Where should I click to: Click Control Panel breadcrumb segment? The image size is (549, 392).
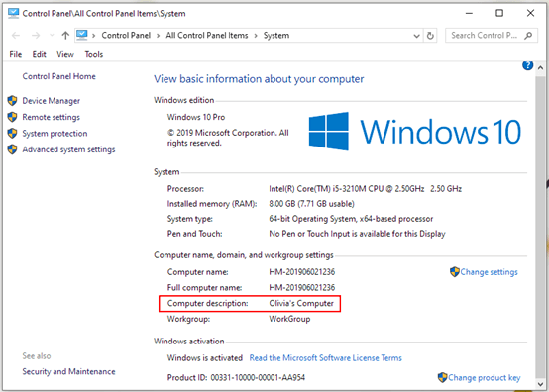pos(126,36)
